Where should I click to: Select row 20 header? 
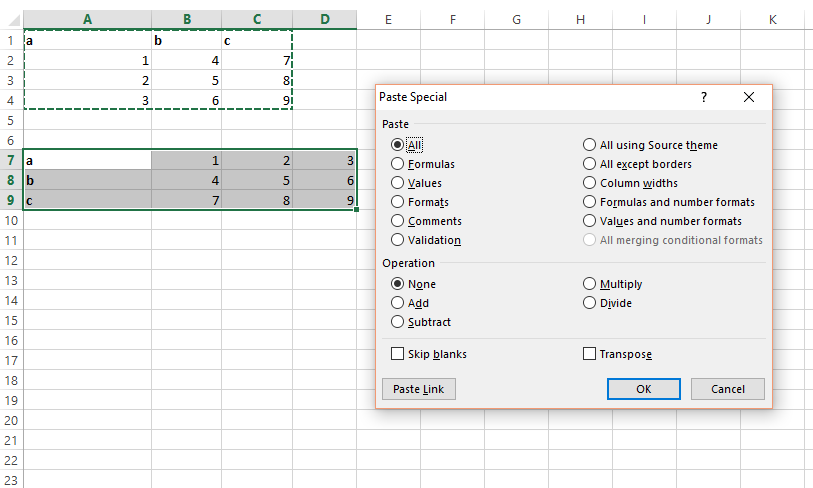(11, 421)
